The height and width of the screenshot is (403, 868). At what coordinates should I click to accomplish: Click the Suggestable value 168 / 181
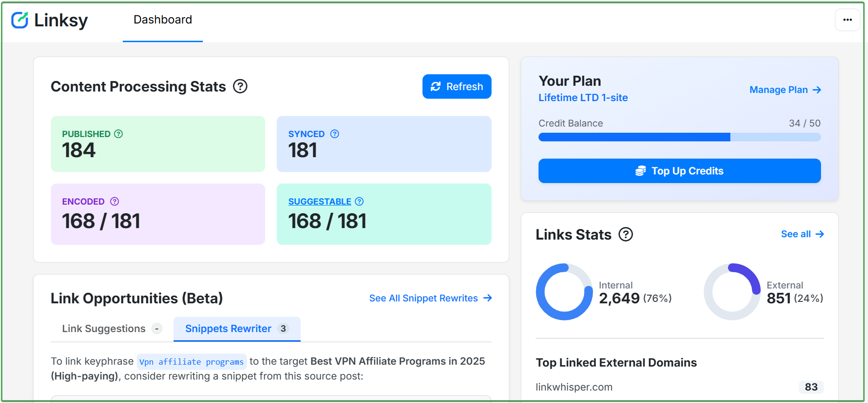pyautogui.click(x=328, y=221)
